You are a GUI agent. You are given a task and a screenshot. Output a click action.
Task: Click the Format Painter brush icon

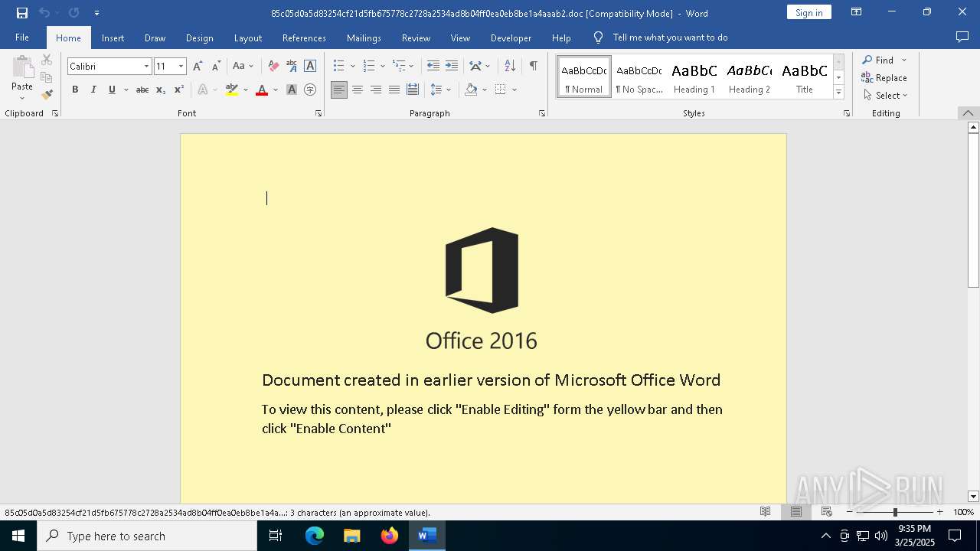[47, 95]
